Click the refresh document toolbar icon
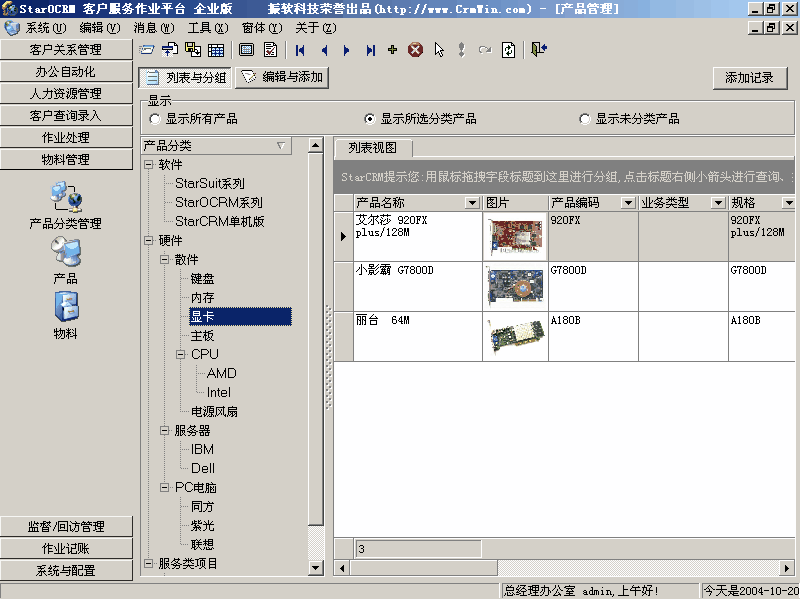The image size is (800, 600). (x=508, y=50)
